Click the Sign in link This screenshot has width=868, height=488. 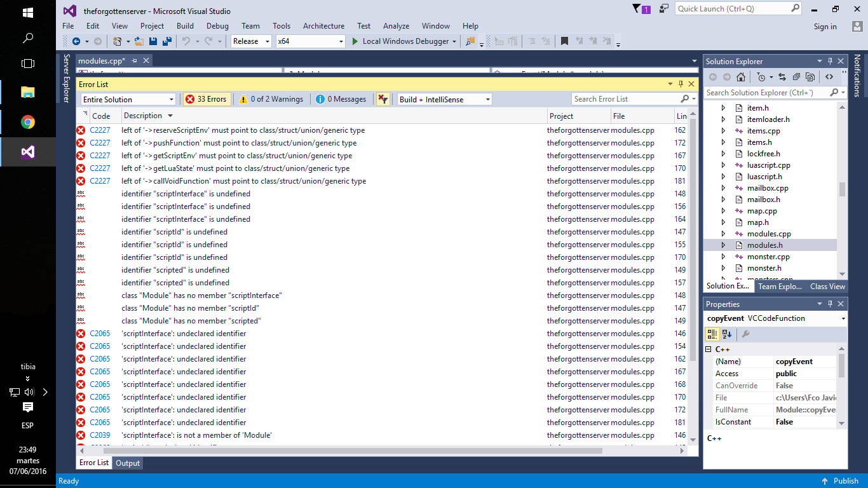point(825,27)
